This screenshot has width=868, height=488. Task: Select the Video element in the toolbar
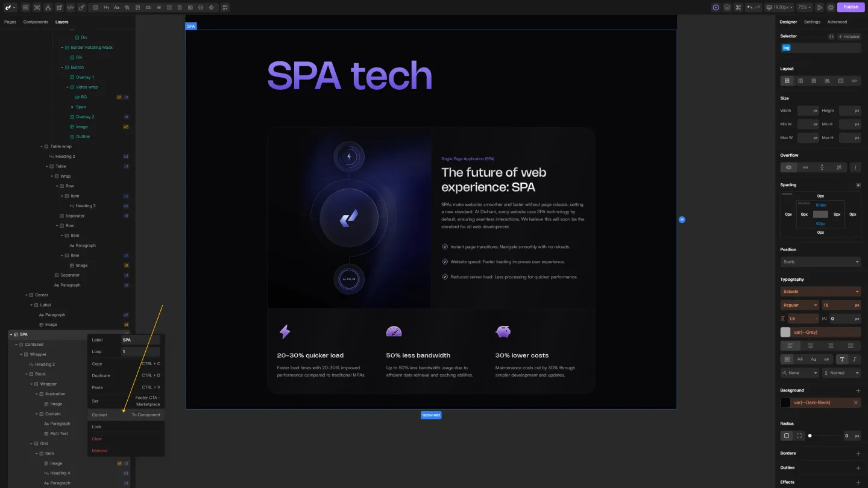(149, 7)
